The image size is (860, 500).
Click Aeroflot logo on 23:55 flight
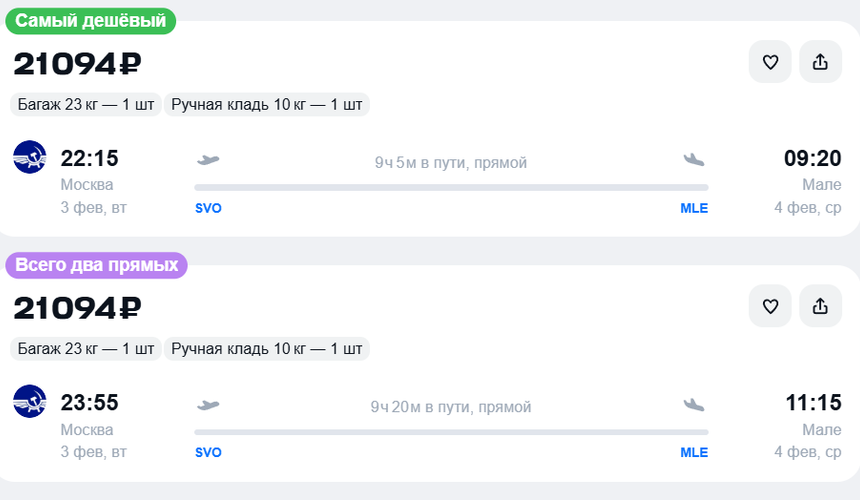tap(29, 402)
